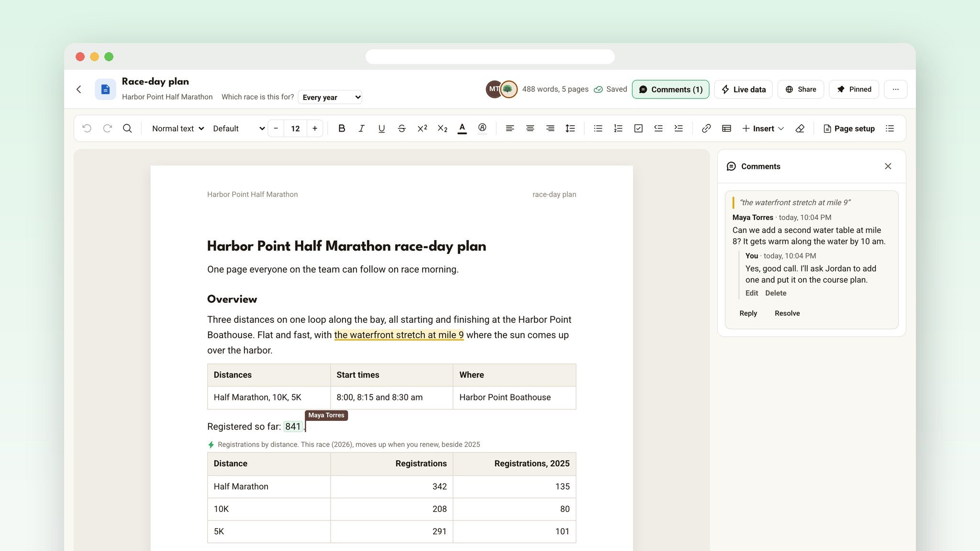Open find in document search icon
Viewport: 980px width, 551px height.
coord(127,128)
